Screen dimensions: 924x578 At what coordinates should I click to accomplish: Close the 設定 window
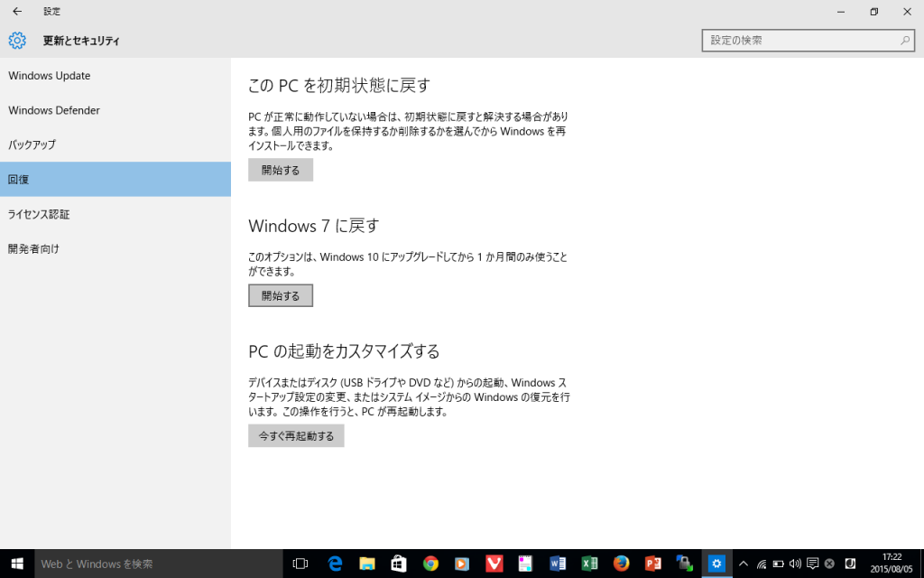pyautogui.click(x=908, y=11)
